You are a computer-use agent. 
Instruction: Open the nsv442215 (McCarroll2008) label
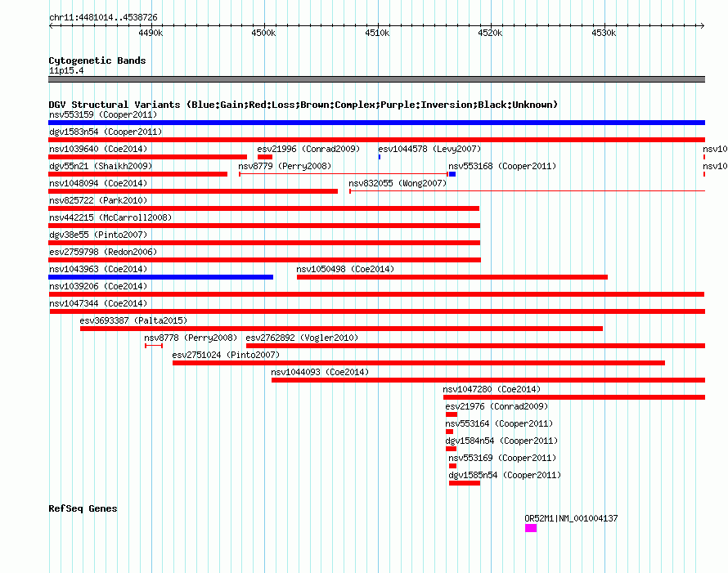click(110, 217)
